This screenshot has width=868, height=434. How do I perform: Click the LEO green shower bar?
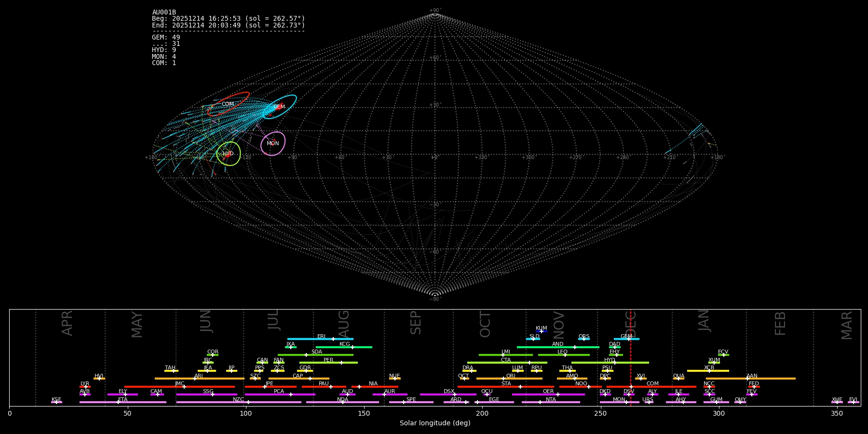click(564, 355)
